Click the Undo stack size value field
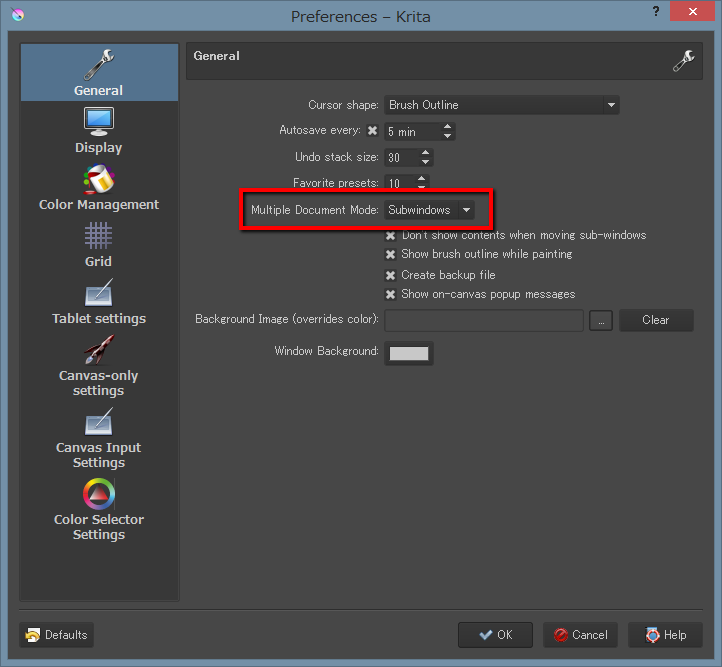 tap(402, 157)
